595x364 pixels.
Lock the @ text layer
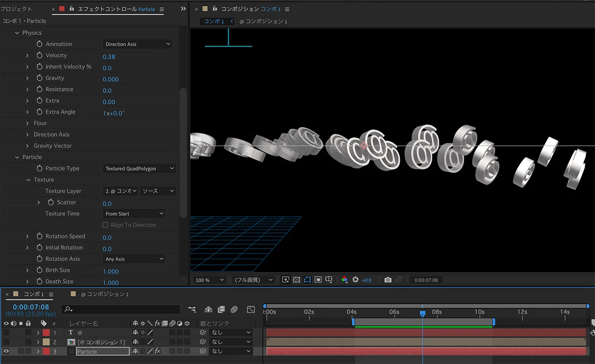[29, 333]
